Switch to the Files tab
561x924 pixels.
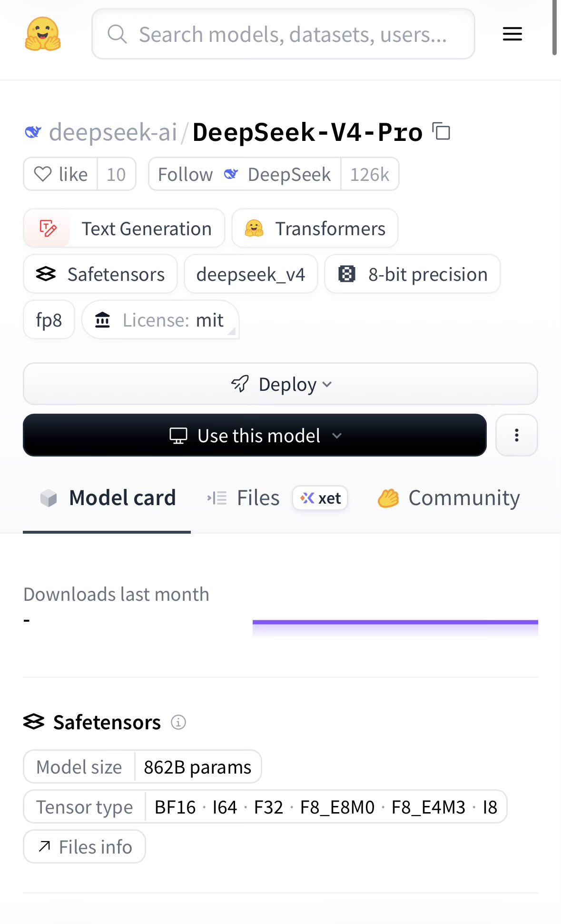click(x=258, y=498)
